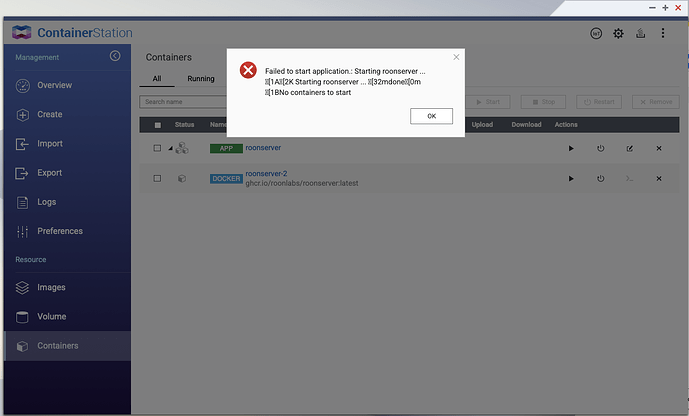Check the roonserver row checkbox

[x=157, y=148]
